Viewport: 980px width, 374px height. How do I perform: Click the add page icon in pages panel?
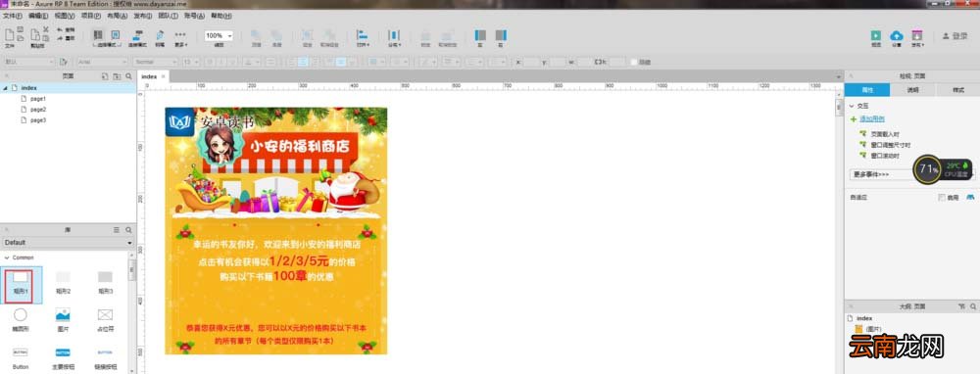tap(105, 76)
